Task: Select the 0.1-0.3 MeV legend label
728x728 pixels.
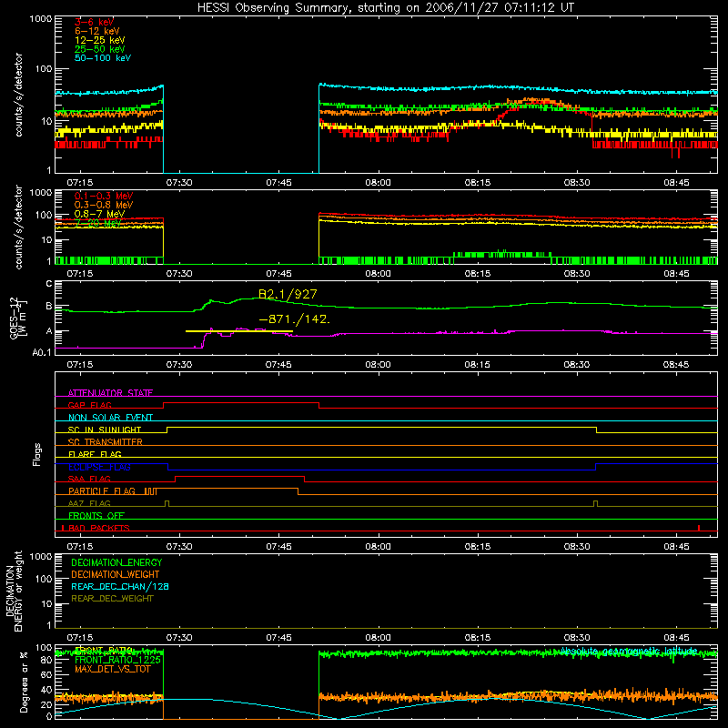Action: pos(104,196)
